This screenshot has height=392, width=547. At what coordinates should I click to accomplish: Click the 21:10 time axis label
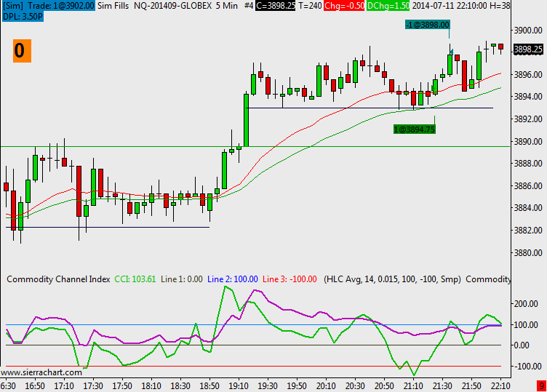point(413,386)
